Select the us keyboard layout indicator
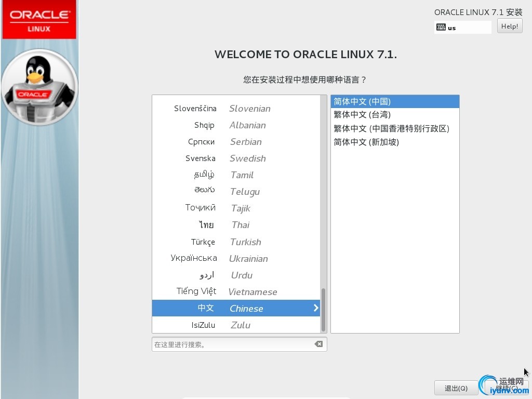 click(x=463, y=27)
